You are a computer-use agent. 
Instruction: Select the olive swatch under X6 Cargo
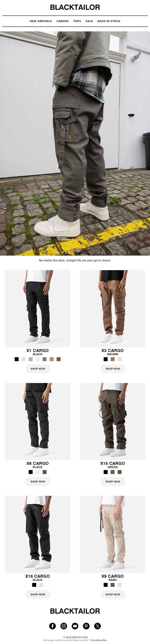[x=45, y=472]
